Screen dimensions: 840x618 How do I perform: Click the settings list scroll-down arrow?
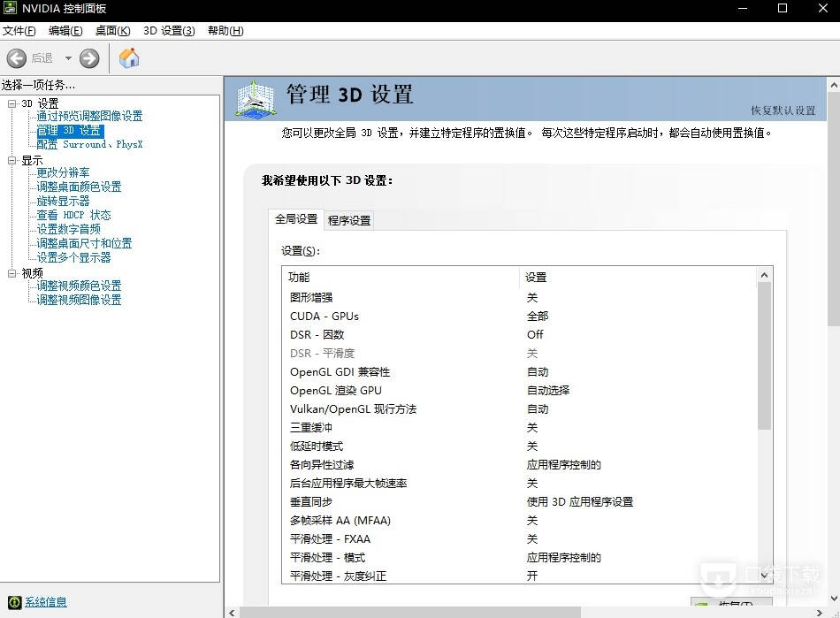tap(764, 575)
